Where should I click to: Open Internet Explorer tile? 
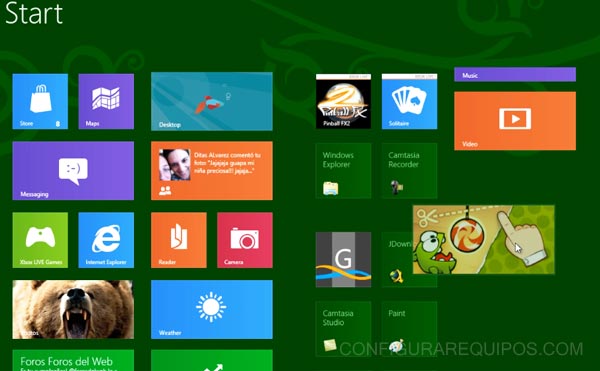(106, 240)
